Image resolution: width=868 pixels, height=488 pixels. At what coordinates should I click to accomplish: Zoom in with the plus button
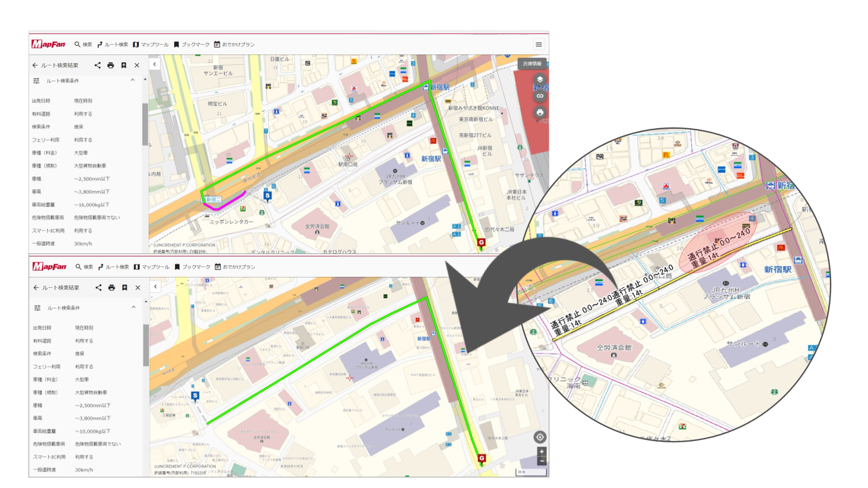pyautogui.click(x=542, y=451)
